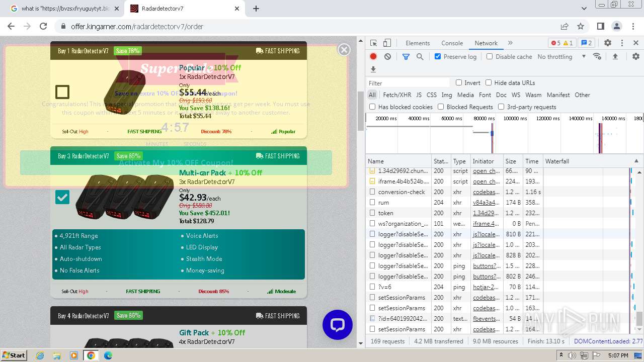Viewport: 644px width, 362px height.
Task: Toggle the browser side panel
Action: click(601, 26)
